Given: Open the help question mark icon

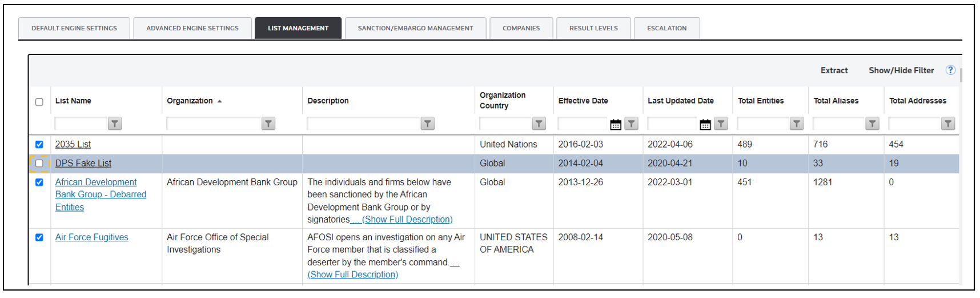Looking at the screenshot, I should click(x=950, y=70).
